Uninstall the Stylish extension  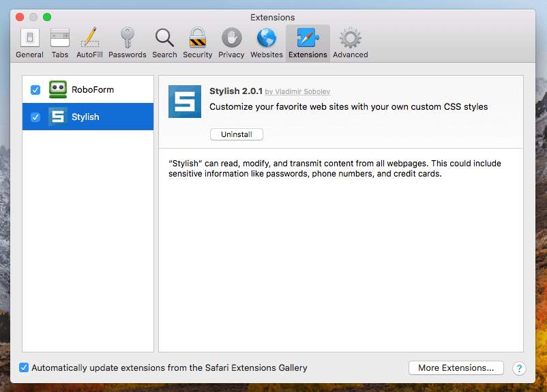point(237,134)
